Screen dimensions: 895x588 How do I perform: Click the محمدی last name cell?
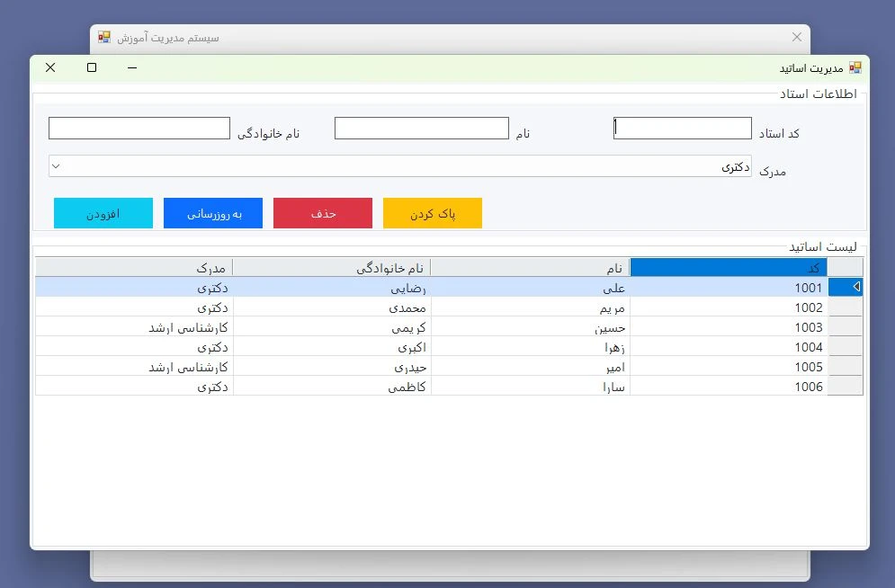coord(331,307)
